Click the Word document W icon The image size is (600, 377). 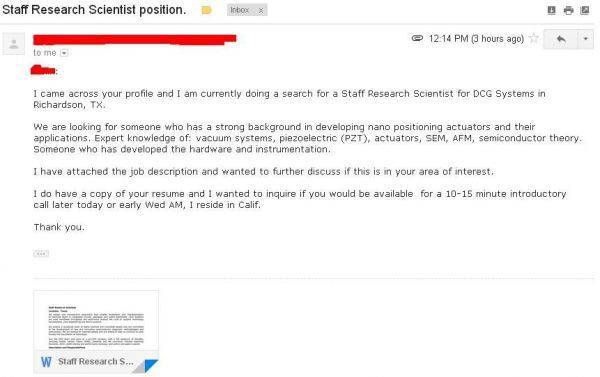pyautogui.click(x=46, y=362)
